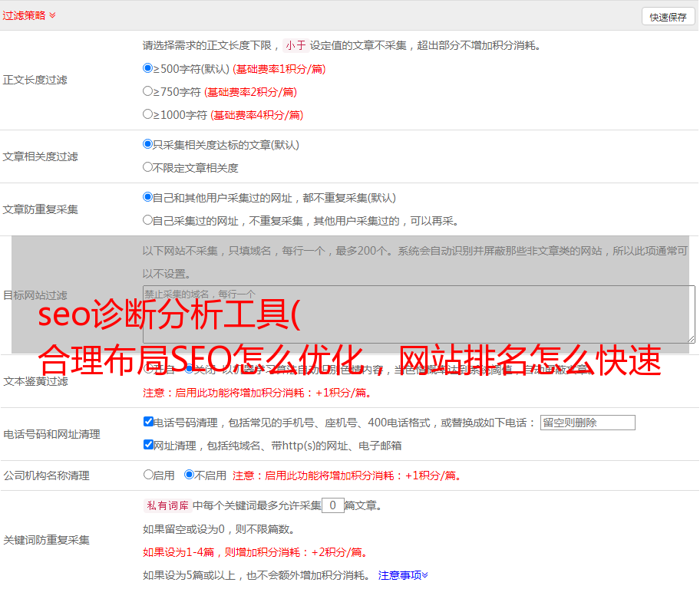700x589 pixels.
Task: Click the 私有词库 tag label
Action: coord(166,505)
